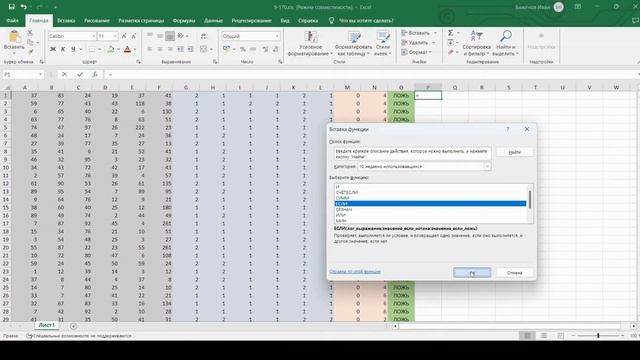640x360 pixels.
Task: Click the increase indent icon
Action: pyautogui.click(x=191, y=49)
